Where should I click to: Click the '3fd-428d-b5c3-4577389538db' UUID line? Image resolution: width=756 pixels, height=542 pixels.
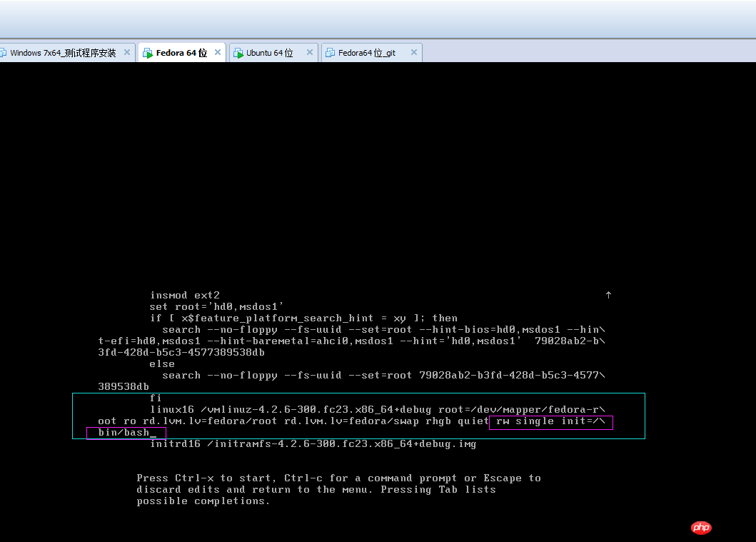pos(181,353)
